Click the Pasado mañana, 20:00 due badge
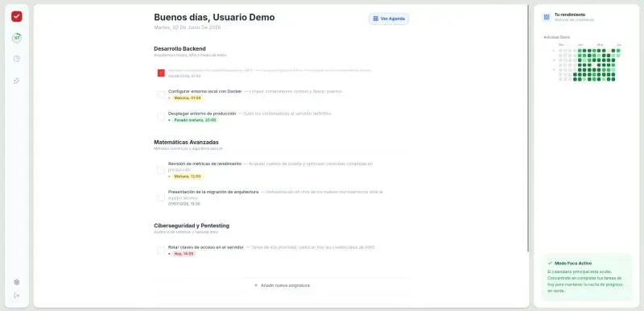 point(195,120)
